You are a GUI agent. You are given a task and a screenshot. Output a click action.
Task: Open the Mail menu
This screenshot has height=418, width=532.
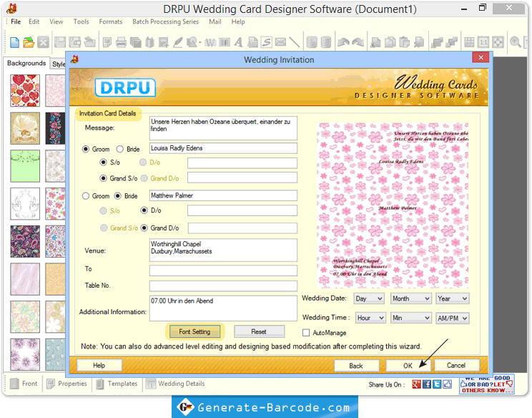[x=215, y=21]
